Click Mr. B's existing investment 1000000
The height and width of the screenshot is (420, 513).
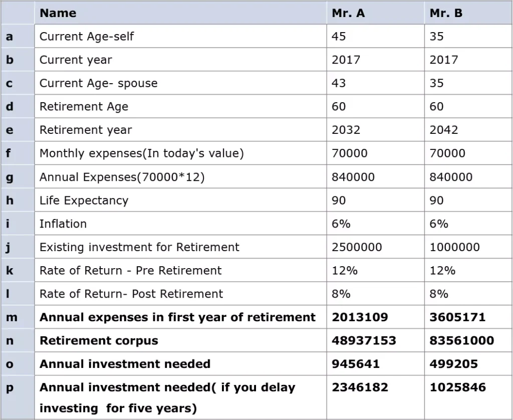(454, 247)
